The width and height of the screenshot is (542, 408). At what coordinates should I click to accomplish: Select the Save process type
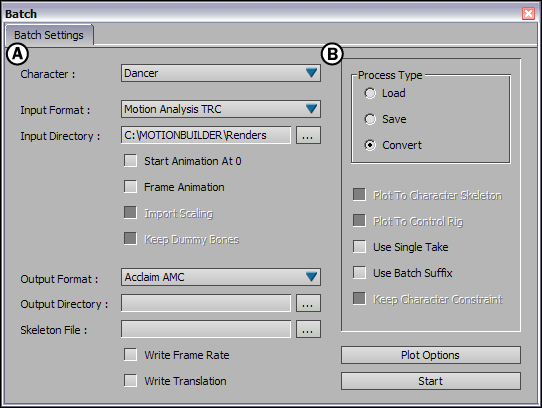tap(370, 119)
